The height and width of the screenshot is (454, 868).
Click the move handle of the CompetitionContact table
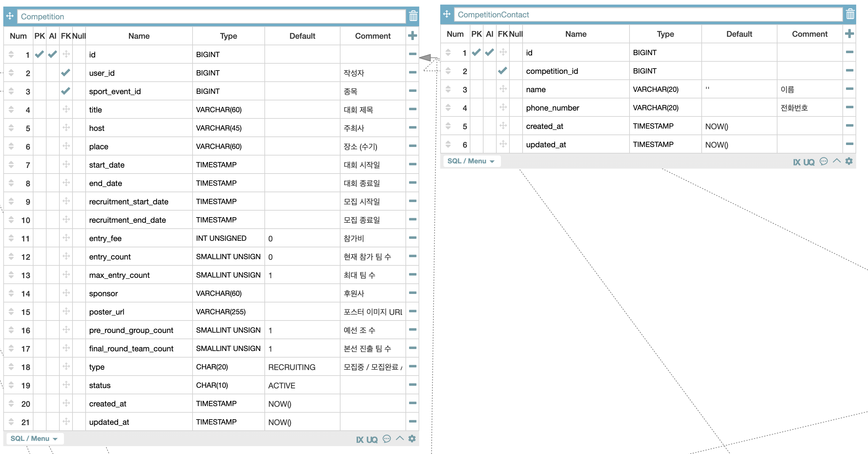[447, 14]
